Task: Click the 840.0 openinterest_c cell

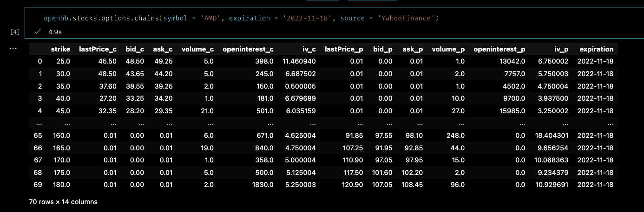Action: 264,148
